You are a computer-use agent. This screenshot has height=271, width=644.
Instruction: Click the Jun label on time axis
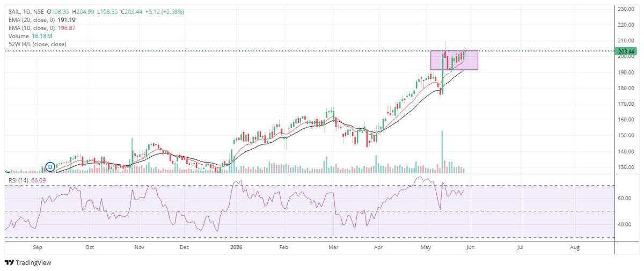click(x=471, y=248)
